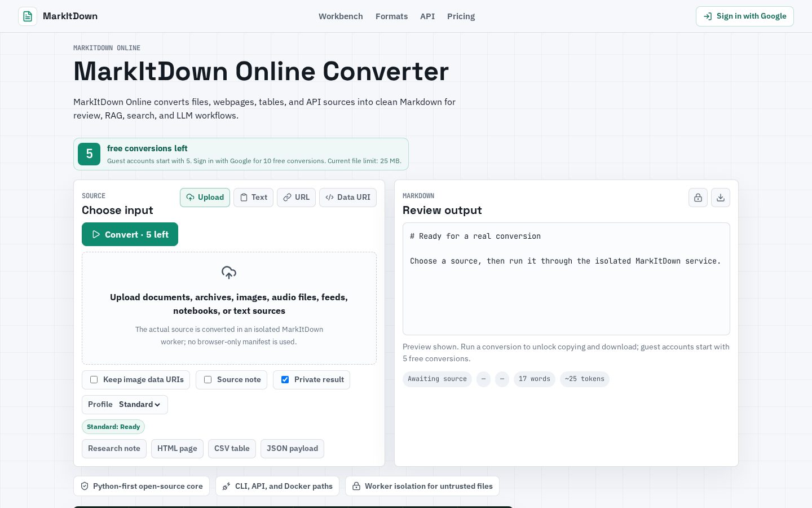Click the download Markdown icon button
812x508 pixels.
tap(721, 198)
